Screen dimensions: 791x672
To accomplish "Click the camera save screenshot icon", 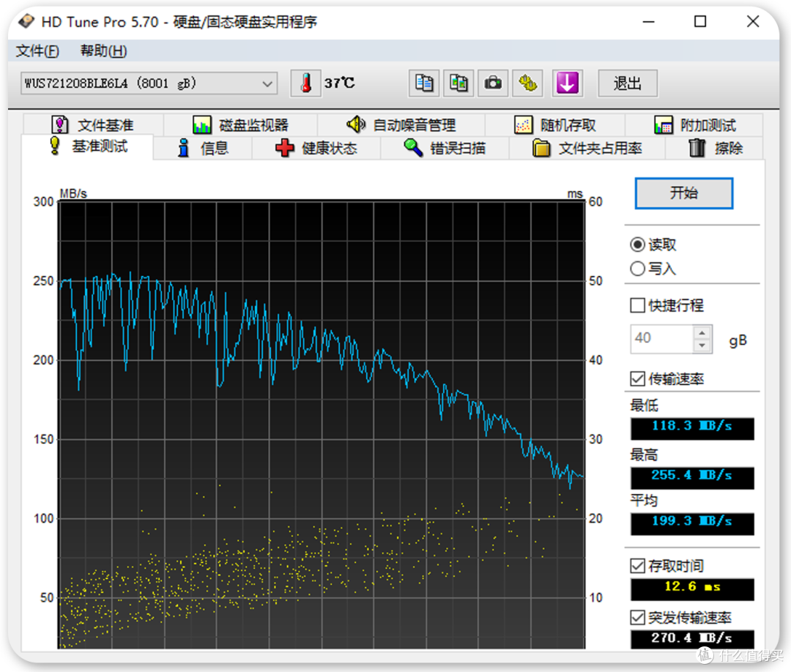I will click(x=493, y=83).
